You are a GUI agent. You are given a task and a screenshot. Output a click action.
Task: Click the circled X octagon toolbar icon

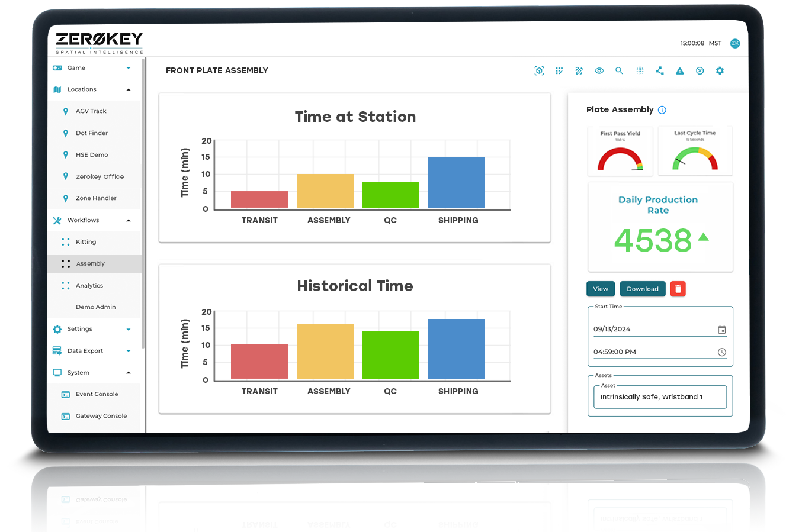click(700, 71)
